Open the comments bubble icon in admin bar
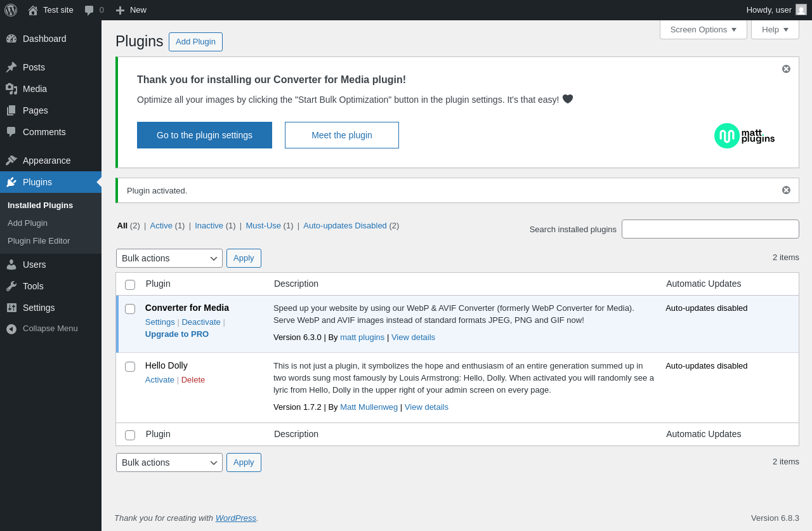This screenshot has width=812, height=531. [89, 10]
